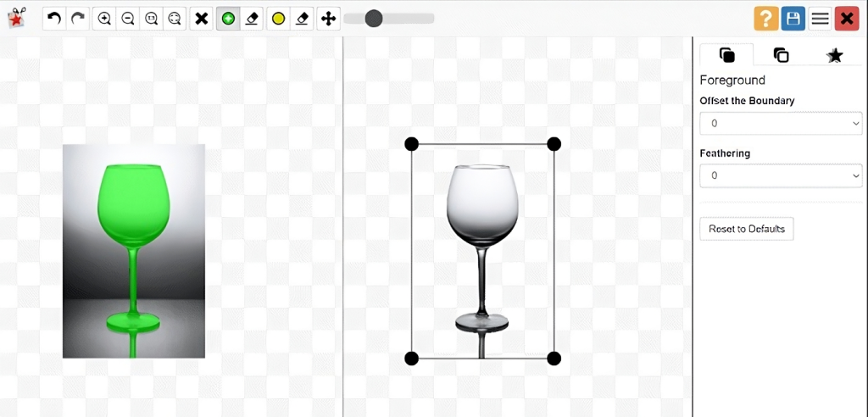Select the yellow circle marker tool
The height and width of the screenshot is (417, 868).
278,19
